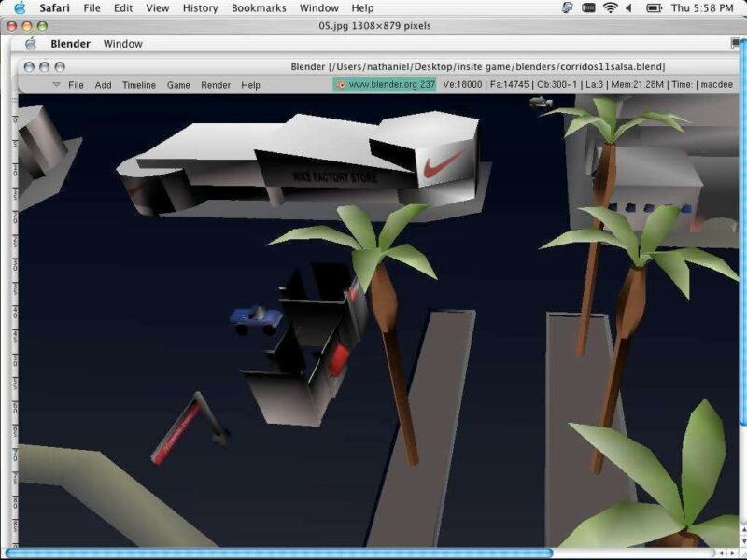The image size is (747, 560).
Task: Open the Game menu
Action: (178, 85)
